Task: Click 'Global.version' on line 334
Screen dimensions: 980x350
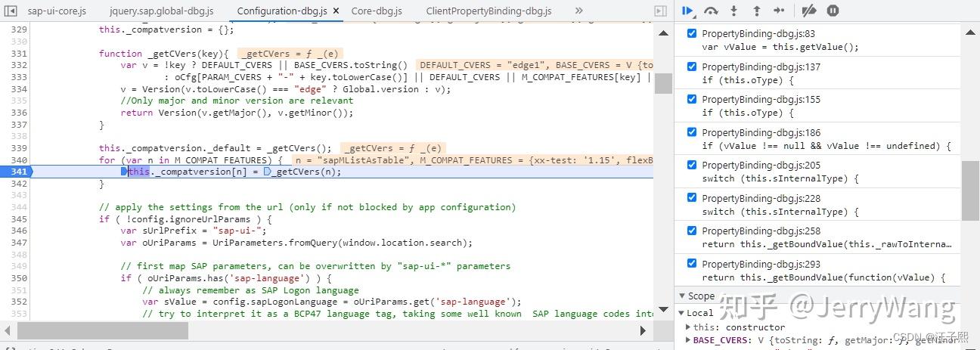Action: [x=384, y=89]
